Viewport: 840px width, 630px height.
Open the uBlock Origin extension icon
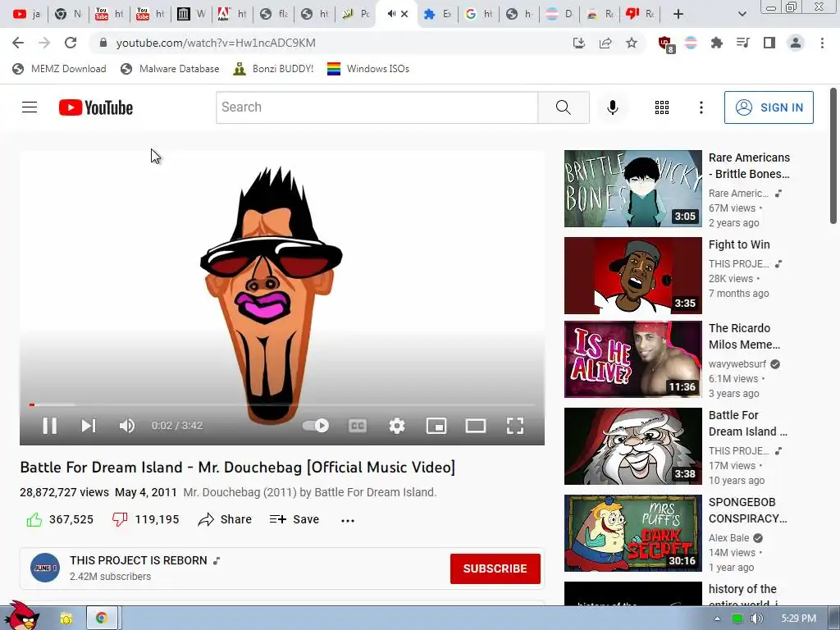coord(665,43)
